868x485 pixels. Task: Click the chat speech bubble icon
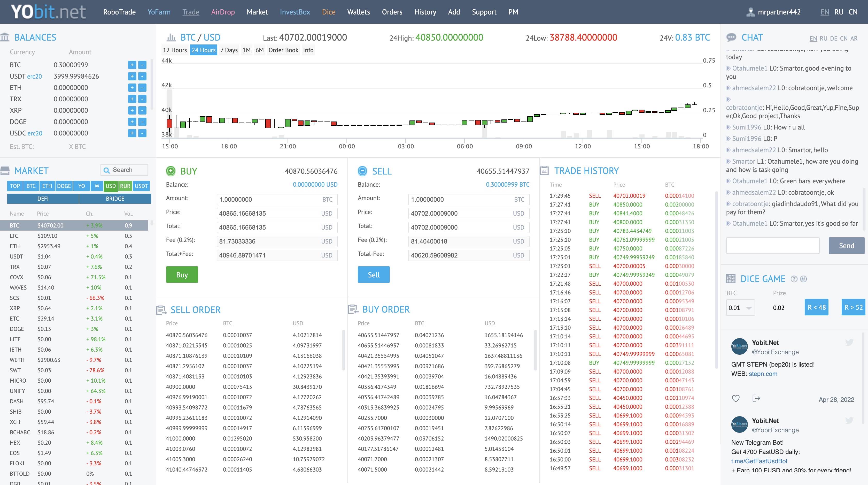tap(731, 37)
